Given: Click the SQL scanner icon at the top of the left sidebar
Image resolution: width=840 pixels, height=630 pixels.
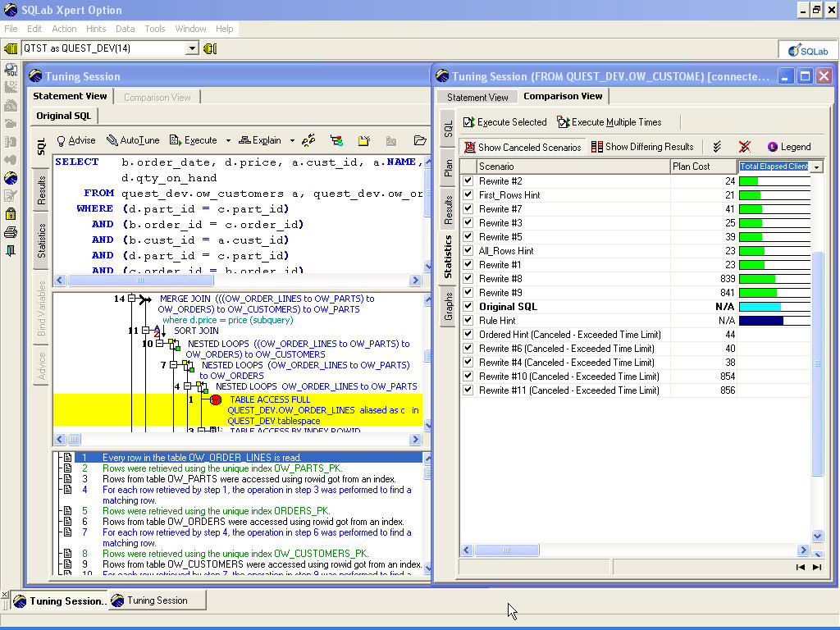Looking at the screenshot, I should click(11, 69).
